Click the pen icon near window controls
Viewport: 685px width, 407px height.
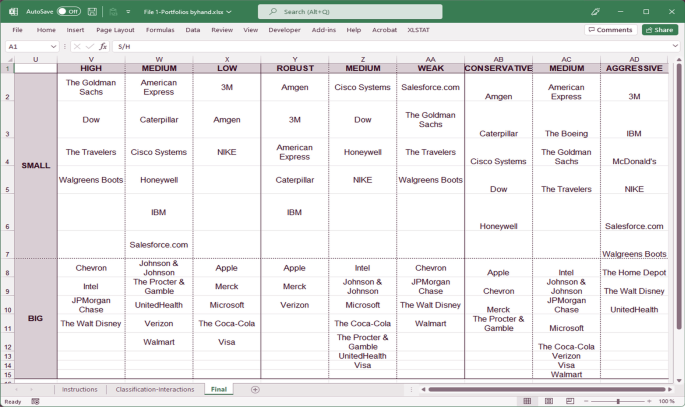click(x=596, y=12)
